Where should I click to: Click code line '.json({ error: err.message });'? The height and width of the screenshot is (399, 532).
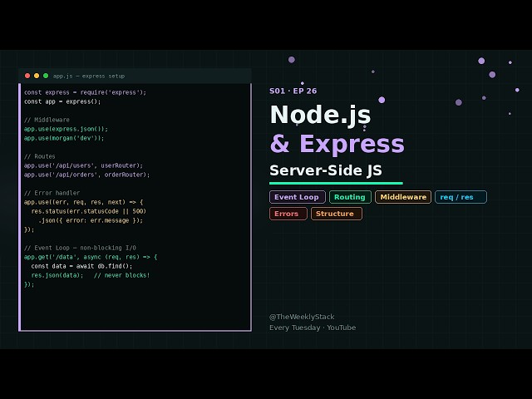click(91, 220)
